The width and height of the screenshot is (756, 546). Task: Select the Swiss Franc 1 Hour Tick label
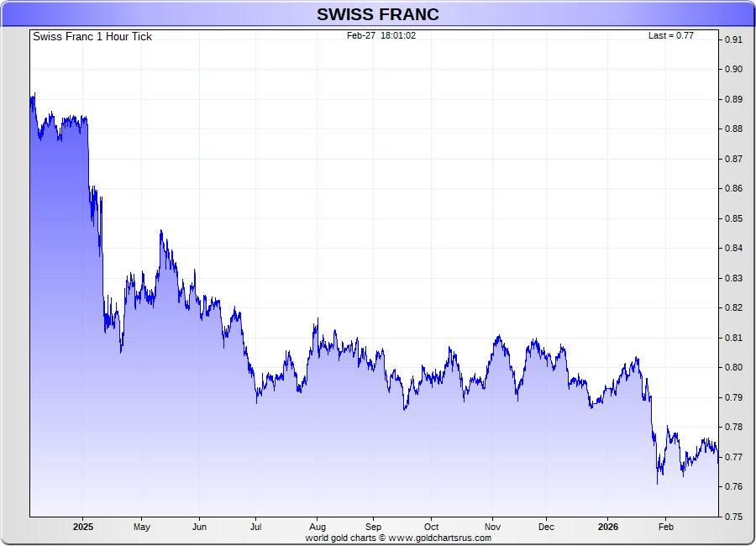(x=92, y=37)
